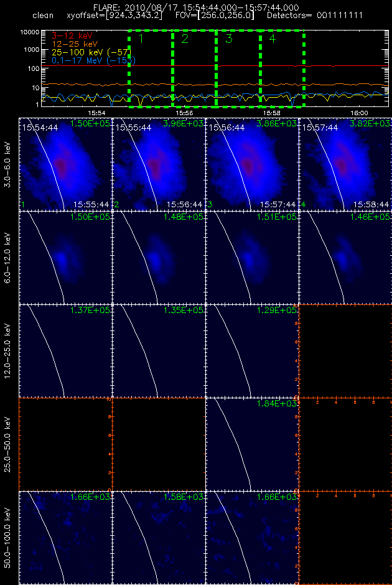Screen dimensions: 392x585
Task: Open the 3.0-6.0 keV image starting 15:55:44
Action: tap(159, 163)
